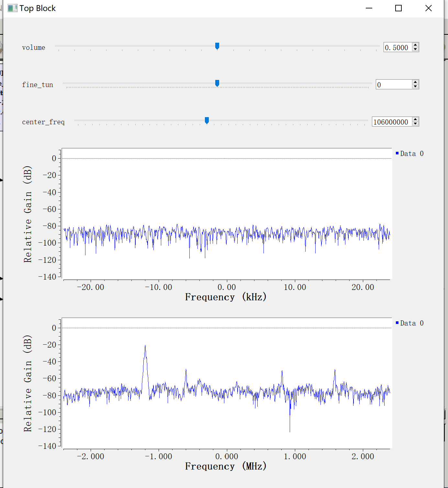Image resolution: width=448 pixels, height=488 pixels.
Task: Click the highest peak near -1.2 MHz
Action: point(145,346)
